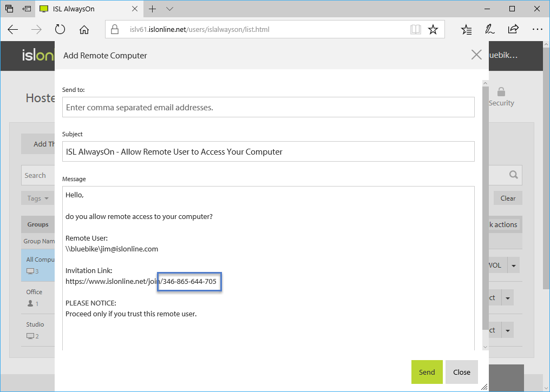This screenshot has width=550, height=392.
Task: Select the All Computers group
Action: click(x=38, y=265)
